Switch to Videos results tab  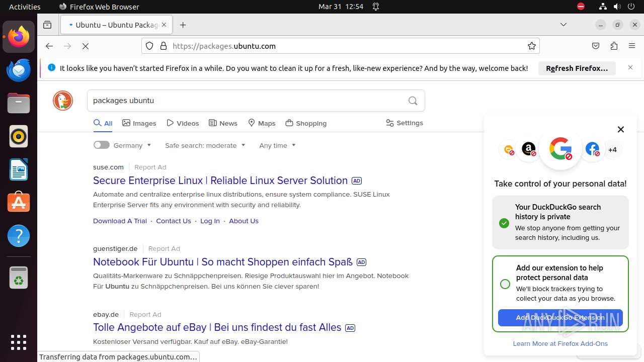coord(183,123)
